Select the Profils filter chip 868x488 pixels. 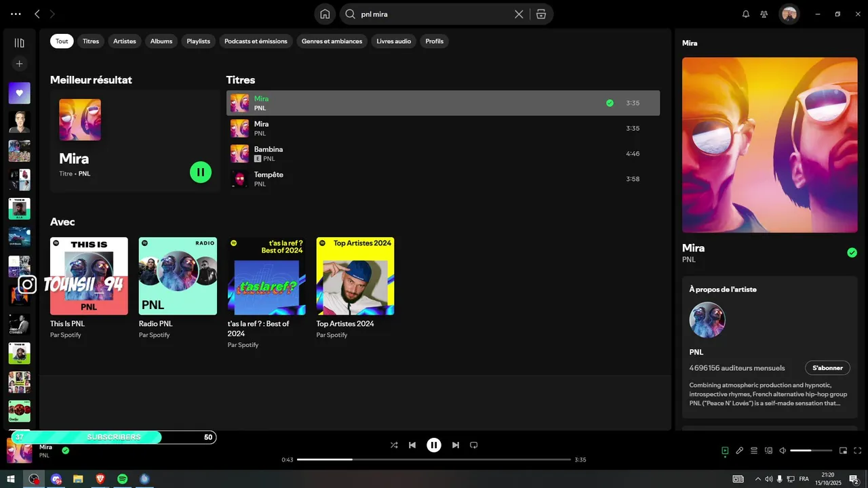tap(435, 41)
